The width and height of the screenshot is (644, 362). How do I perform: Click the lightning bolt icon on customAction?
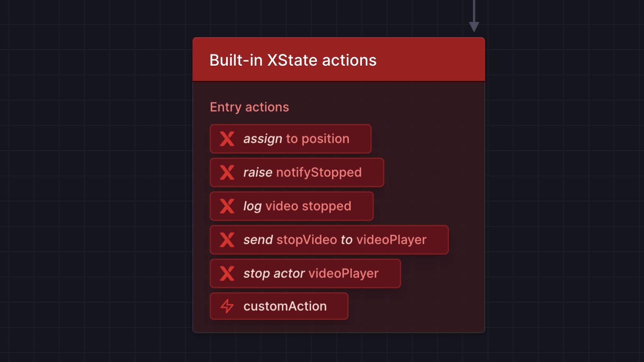click(227, 306)
